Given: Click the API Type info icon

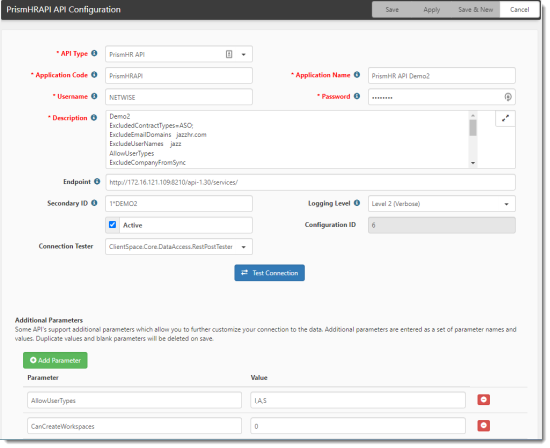Looking at the screenshot, I should tap(94, 53).
